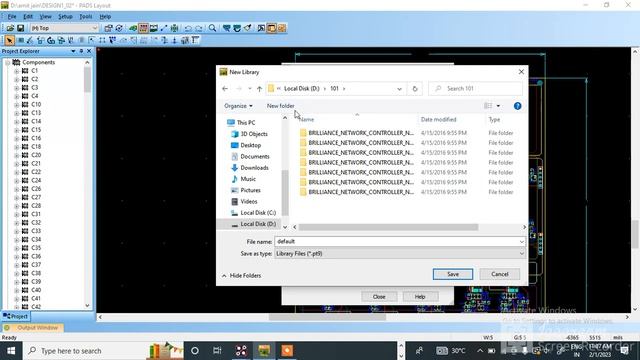
Task: Close the Project Explorer panel with its X
Action: coord(89,51)
